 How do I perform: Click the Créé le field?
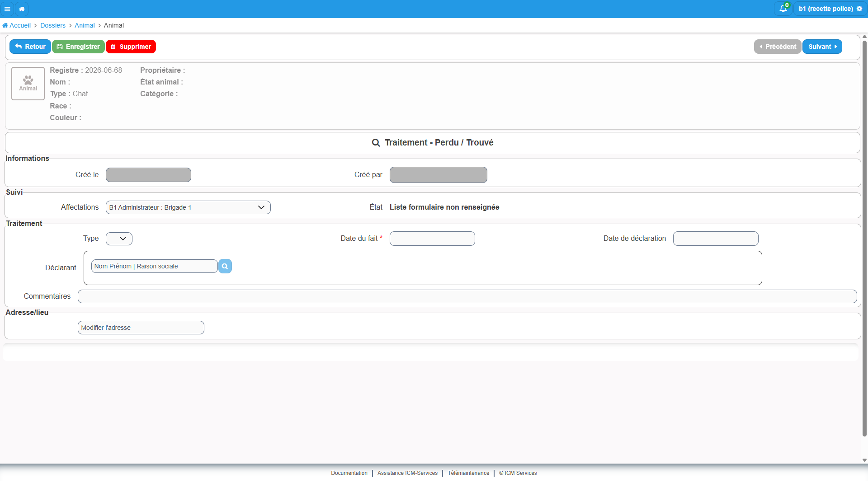[x=148, y=175]
